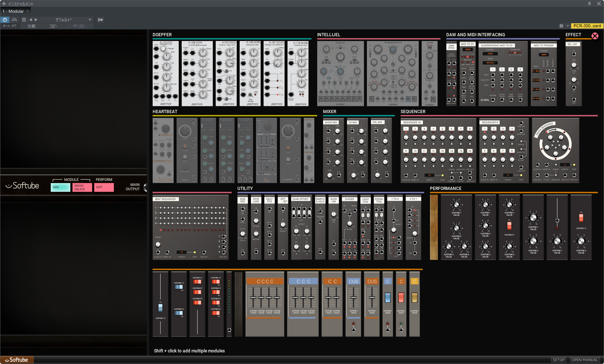This screenshot has height=364, width=604.
Task: Go to next preset with right arrow
Action: tap(36, 20)
